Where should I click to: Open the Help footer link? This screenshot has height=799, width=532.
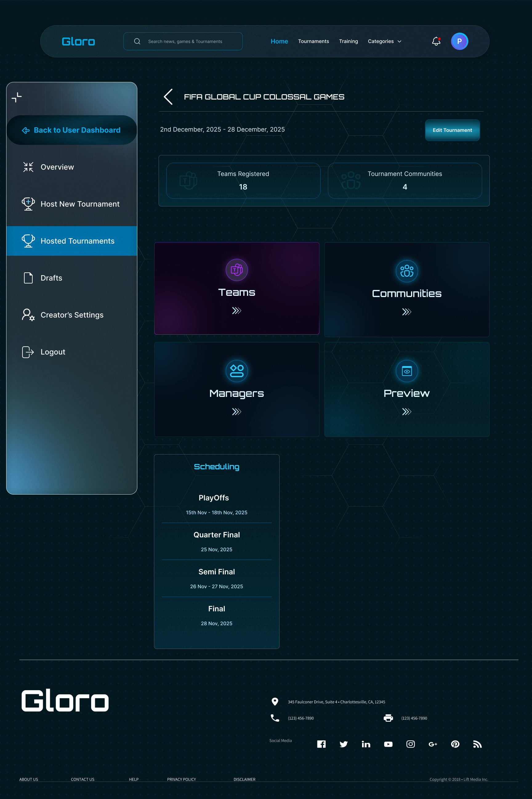point(134,779)
